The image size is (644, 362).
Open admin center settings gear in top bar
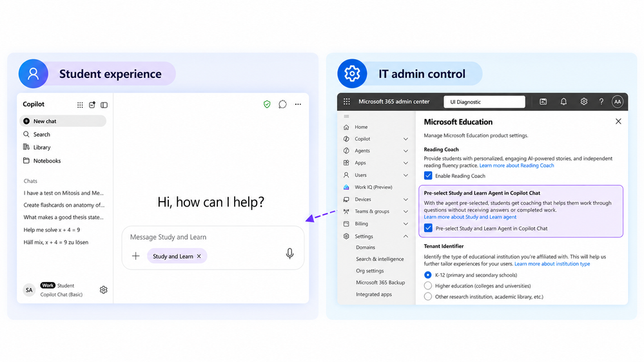583,101
